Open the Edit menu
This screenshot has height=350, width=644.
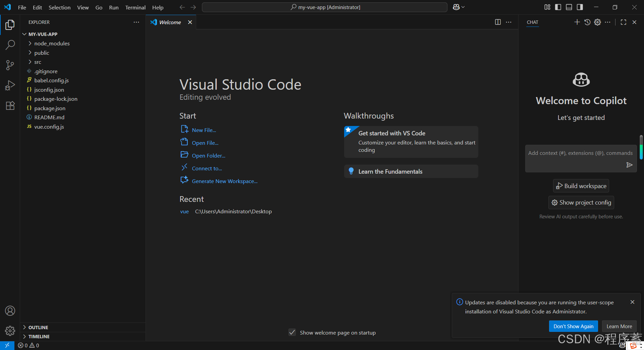pos(37,7)
